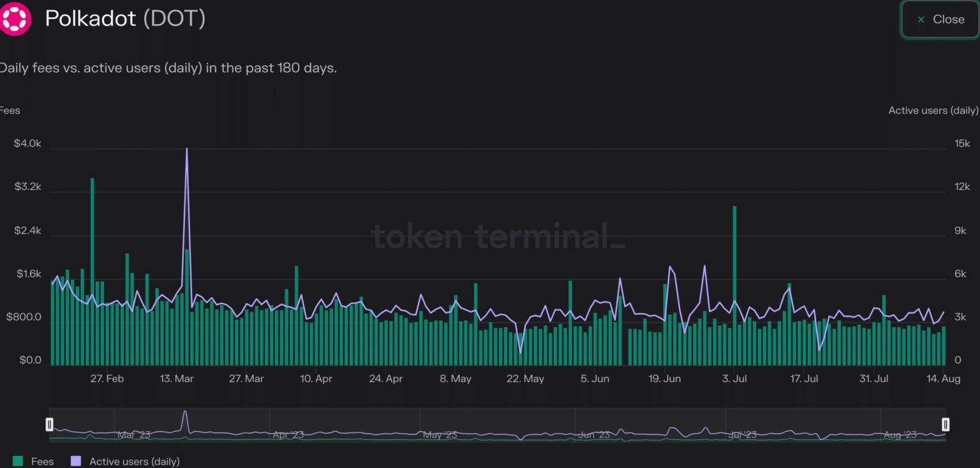Click Apr '23 in the range navigator

[288, 435]
